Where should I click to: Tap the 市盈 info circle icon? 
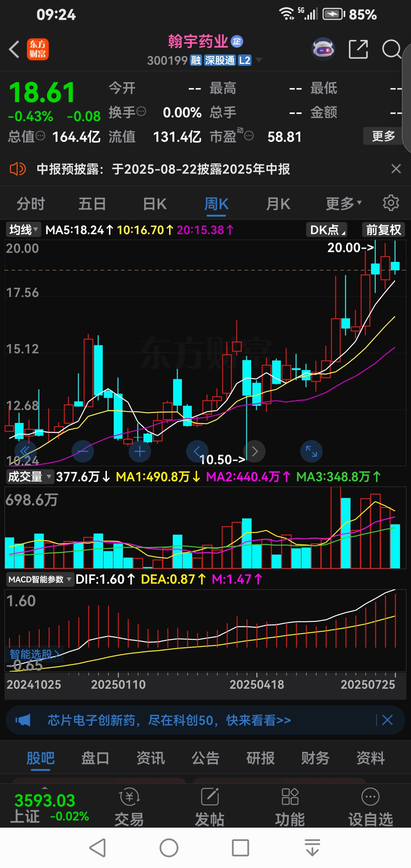pyautogui.click(x=249, y=136)
